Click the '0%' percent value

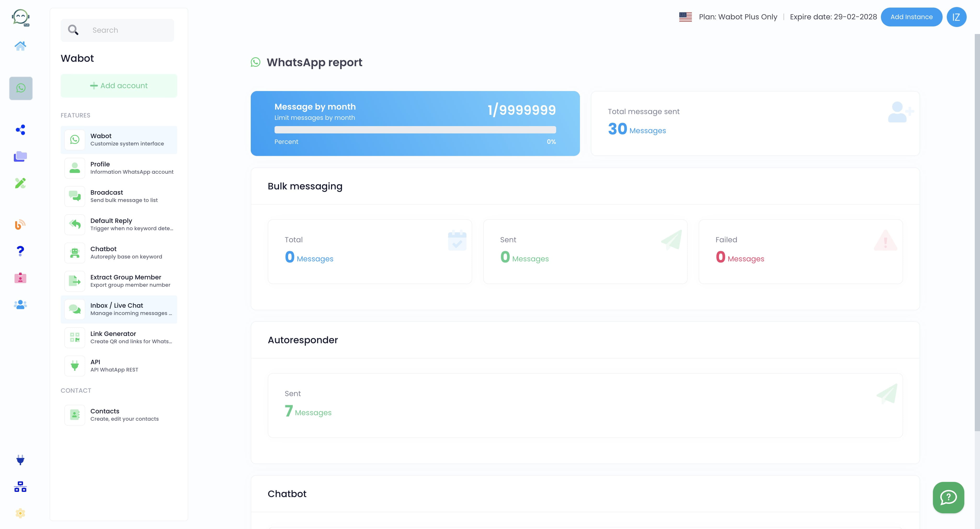click(x=551, y=142)
